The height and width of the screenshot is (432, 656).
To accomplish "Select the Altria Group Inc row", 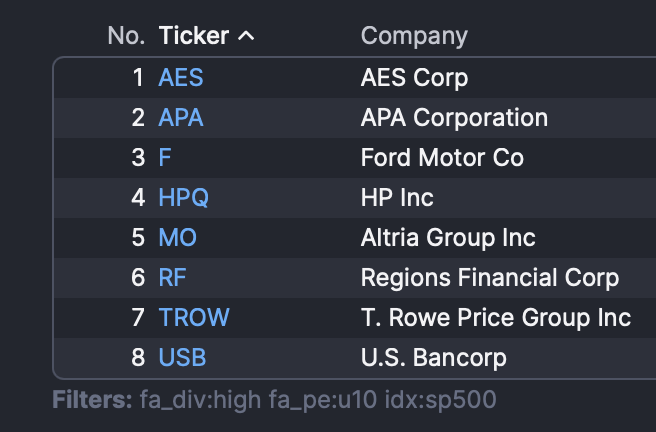I will (448, 238).
